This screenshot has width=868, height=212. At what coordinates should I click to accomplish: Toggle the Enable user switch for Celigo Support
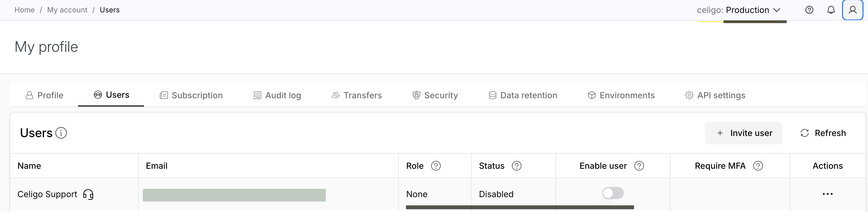coord(613,193)
